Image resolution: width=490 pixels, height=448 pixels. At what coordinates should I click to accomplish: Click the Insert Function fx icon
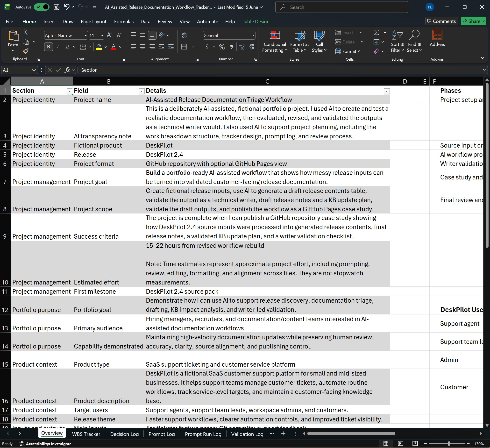pos(67,70)
